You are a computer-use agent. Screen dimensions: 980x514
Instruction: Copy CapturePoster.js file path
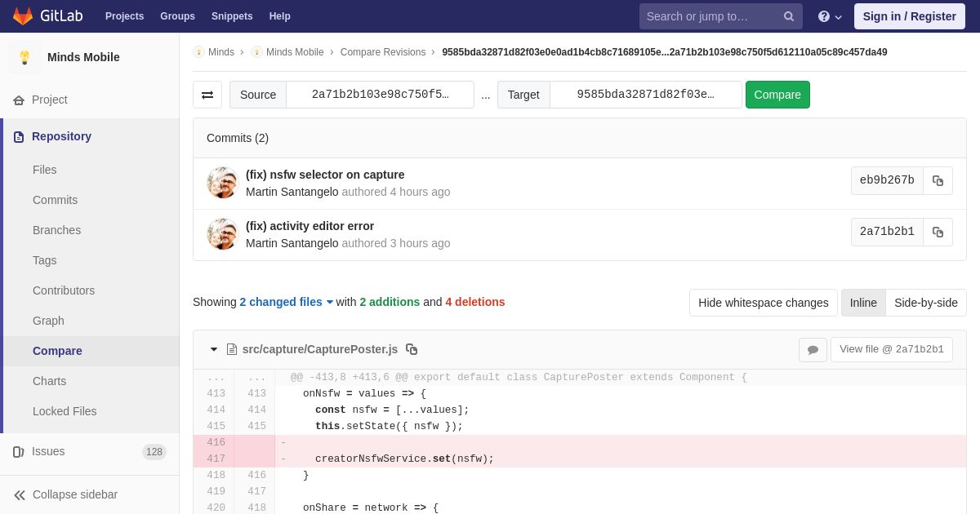[x=412, y=349]
